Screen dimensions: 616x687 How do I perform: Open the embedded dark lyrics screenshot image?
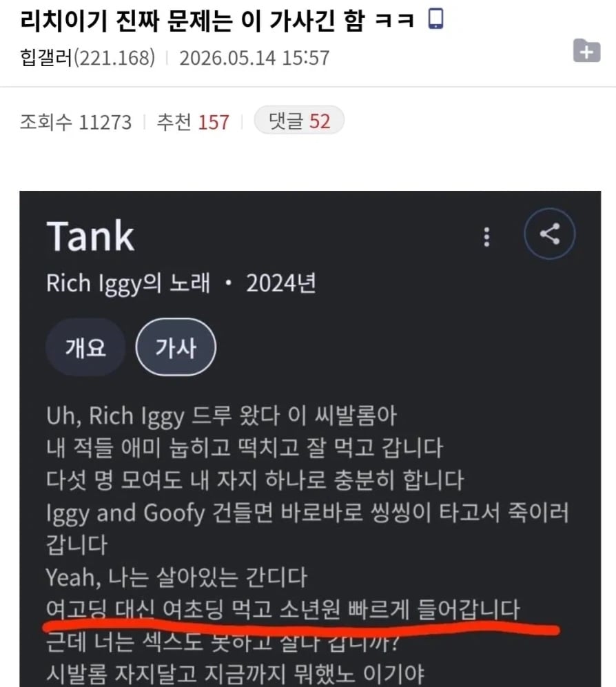310,438
